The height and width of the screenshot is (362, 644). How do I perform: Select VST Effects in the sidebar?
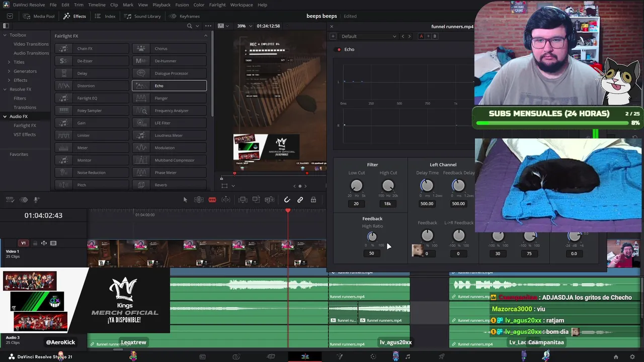[x=25, y=135]
